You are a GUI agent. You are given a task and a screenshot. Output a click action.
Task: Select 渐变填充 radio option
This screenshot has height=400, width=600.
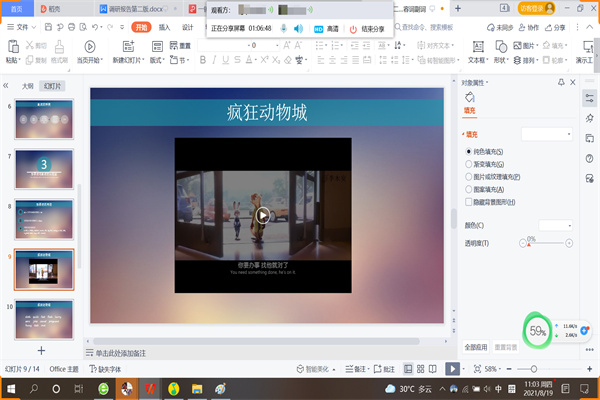pyautogui.click(x=469, y=164)
